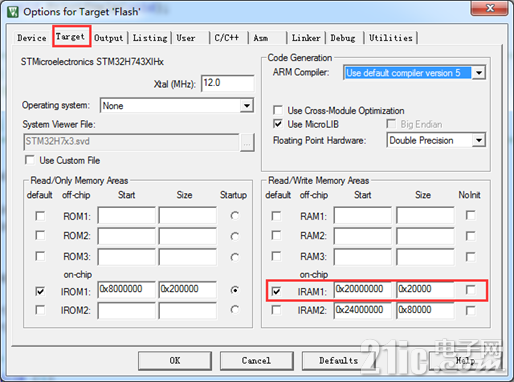Click the Xtal (MHz) input field
Viewport: 514px width, 382px height.
point(228,83)
